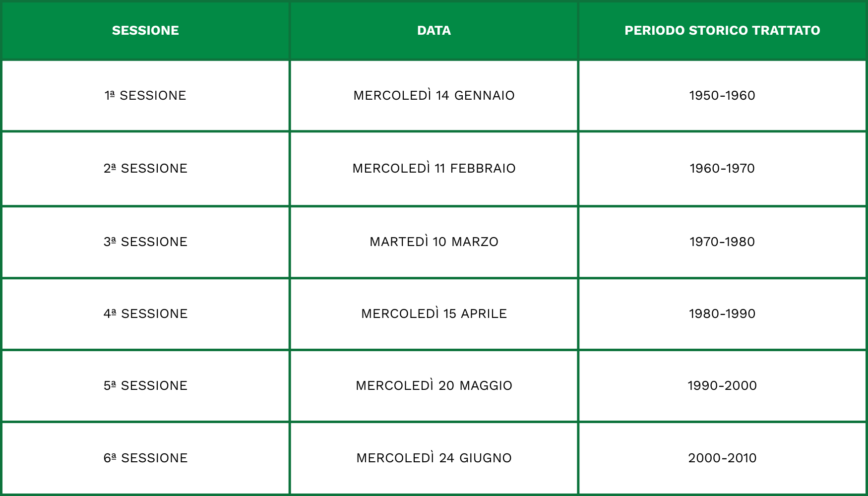Click the DATA column header
The width and height of the screenshot is (868, 496).
(x=434, y=31)
